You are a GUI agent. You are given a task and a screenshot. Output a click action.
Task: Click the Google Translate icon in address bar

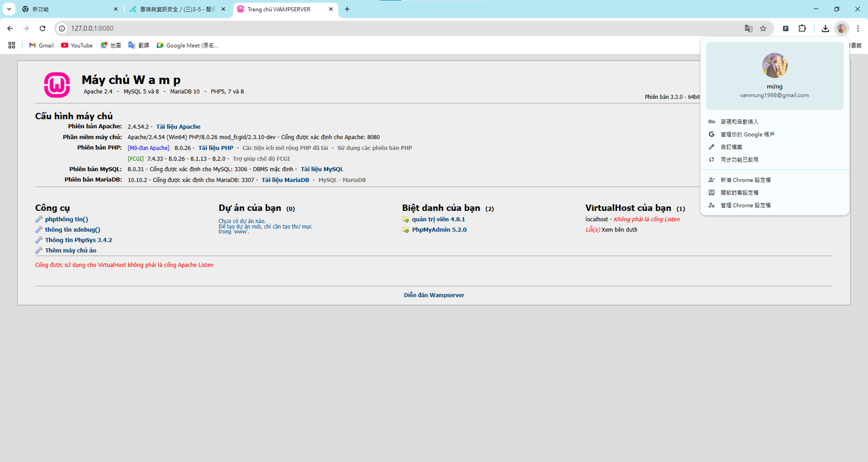click(x=748, y=29)
